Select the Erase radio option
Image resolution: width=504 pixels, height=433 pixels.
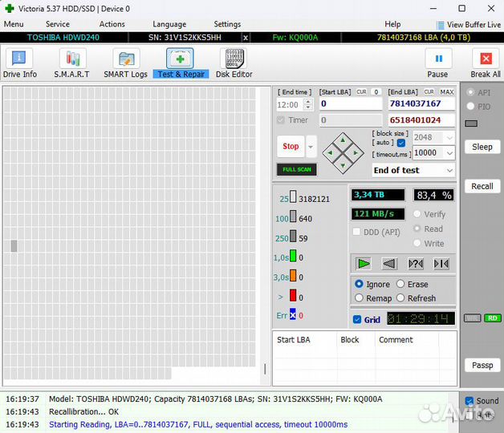point(400,284)
